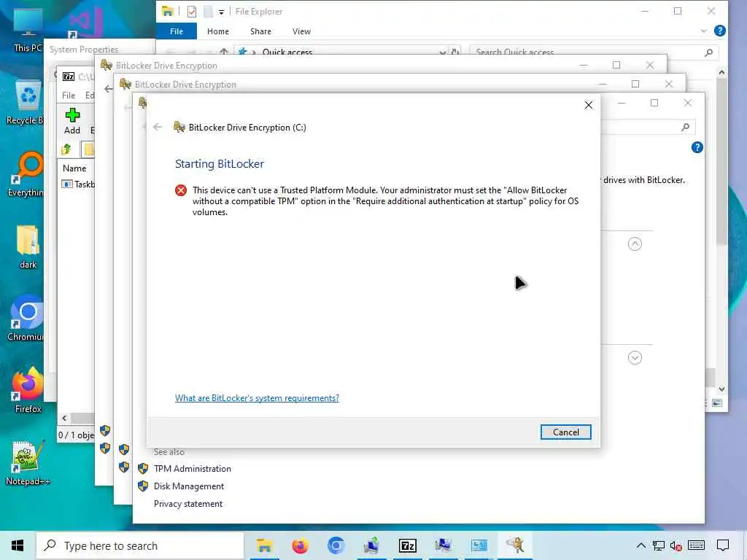Collapse the drive section with up chevron

(x=635, y=244)
